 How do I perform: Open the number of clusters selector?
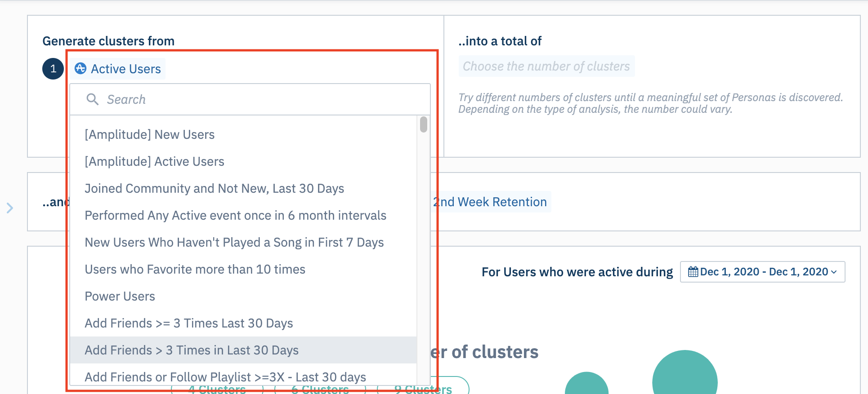pyautogui.click(x=546, y=66)
